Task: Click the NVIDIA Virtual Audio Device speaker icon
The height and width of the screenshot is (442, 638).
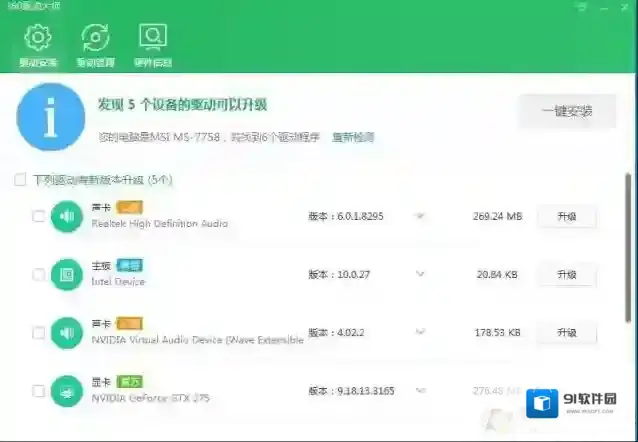Action: [66, 332]
